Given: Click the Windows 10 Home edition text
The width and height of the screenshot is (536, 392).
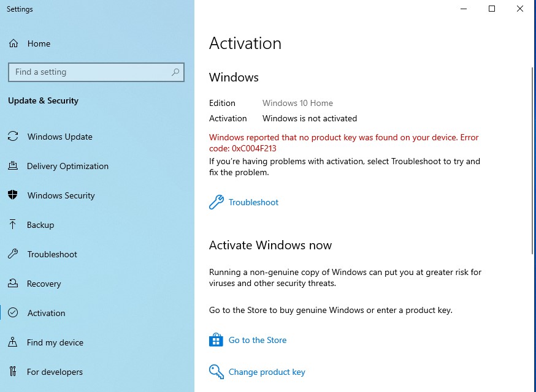Looking at the screenshot, I should 297,103.
